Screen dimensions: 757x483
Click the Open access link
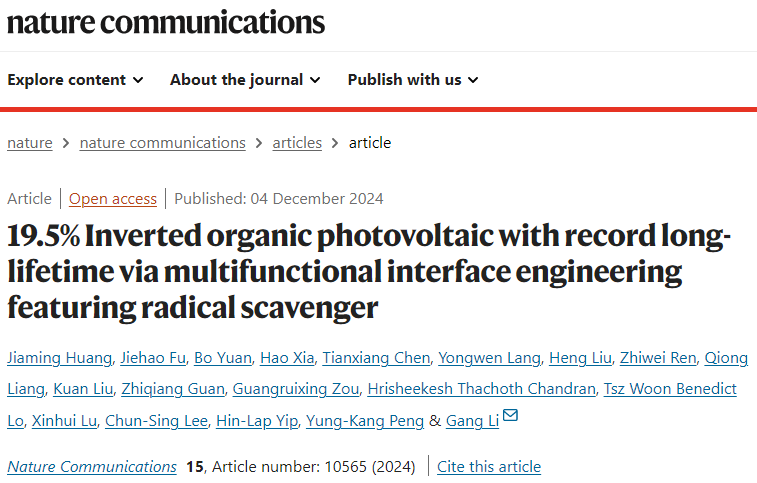pos(113,199)
